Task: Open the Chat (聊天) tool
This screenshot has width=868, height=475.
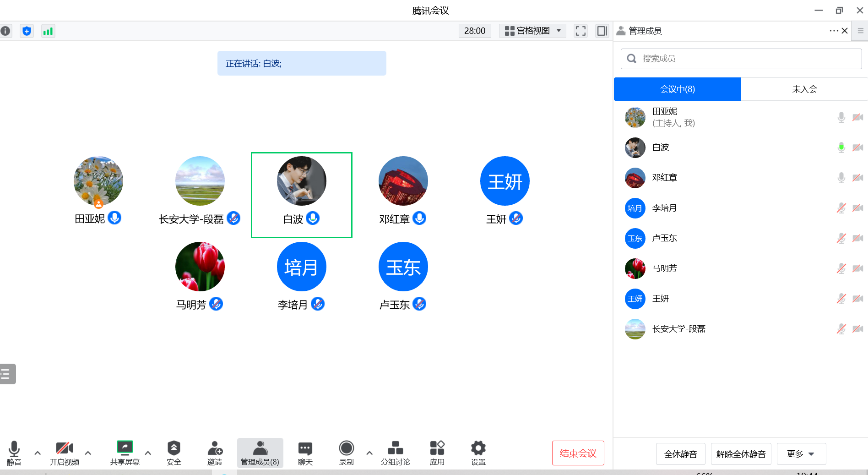Action: 305,453
